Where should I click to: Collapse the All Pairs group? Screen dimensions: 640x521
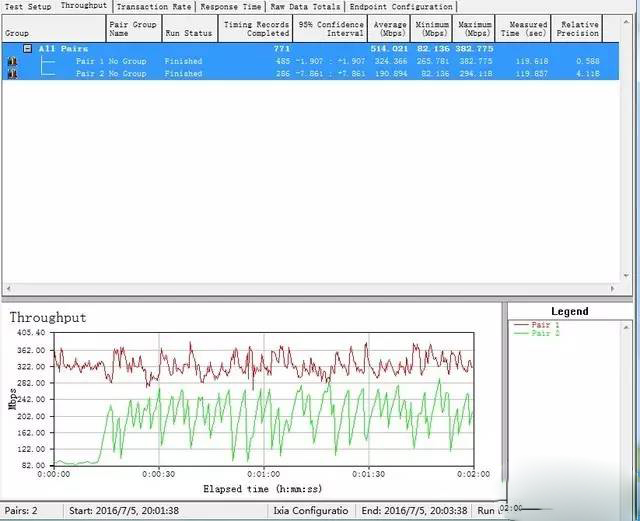coord(28,48)
